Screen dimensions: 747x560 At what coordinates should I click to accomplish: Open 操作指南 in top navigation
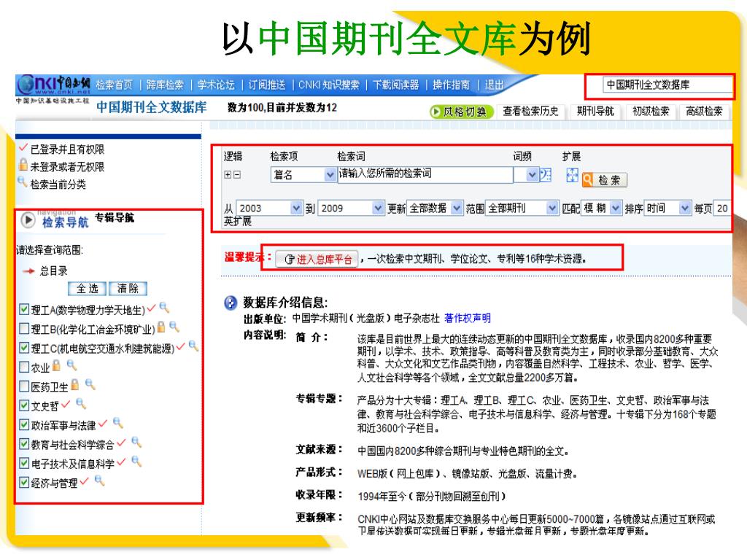(451, 85)
